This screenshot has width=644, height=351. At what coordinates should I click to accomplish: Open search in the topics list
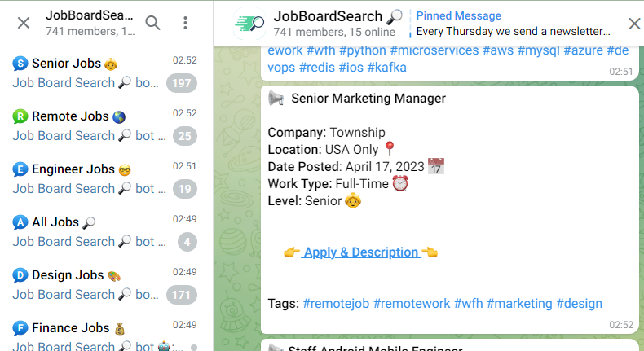pyautogui.click(x=152, y=23)
